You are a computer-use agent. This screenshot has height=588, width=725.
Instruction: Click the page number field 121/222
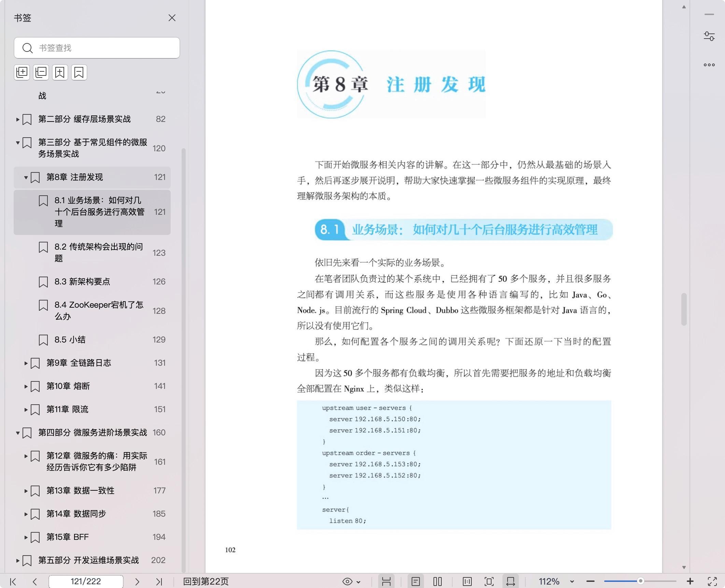click(86, 582)
